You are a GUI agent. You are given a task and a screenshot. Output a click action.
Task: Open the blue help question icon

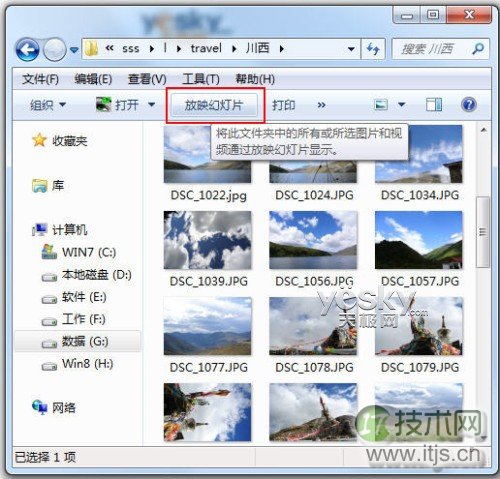click(469, 105)
